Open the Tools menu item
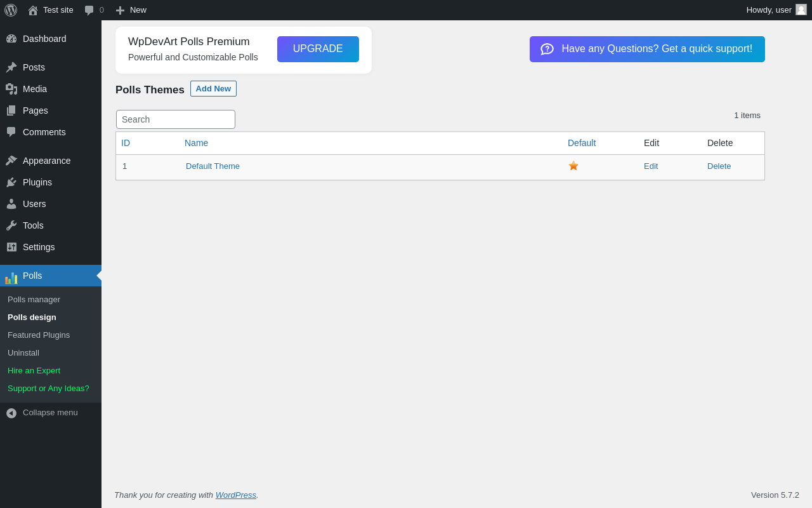Screen dimensions: 812x508 coord(51,225)
